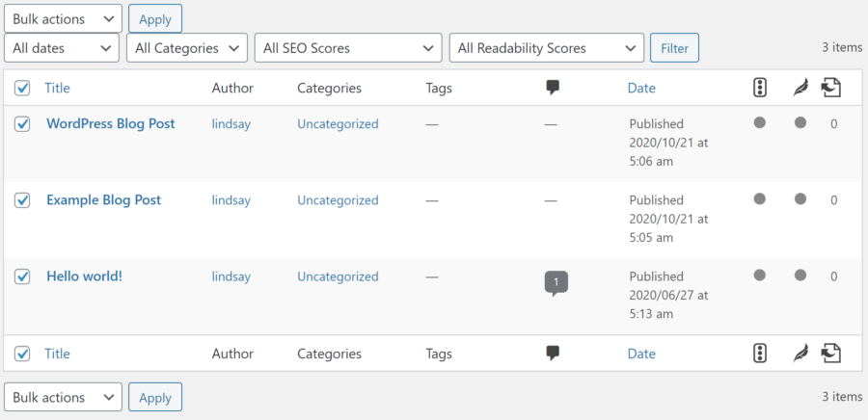Sort posts by the Title column header
This screenshot has width=868, height=420.
(57, 88)
